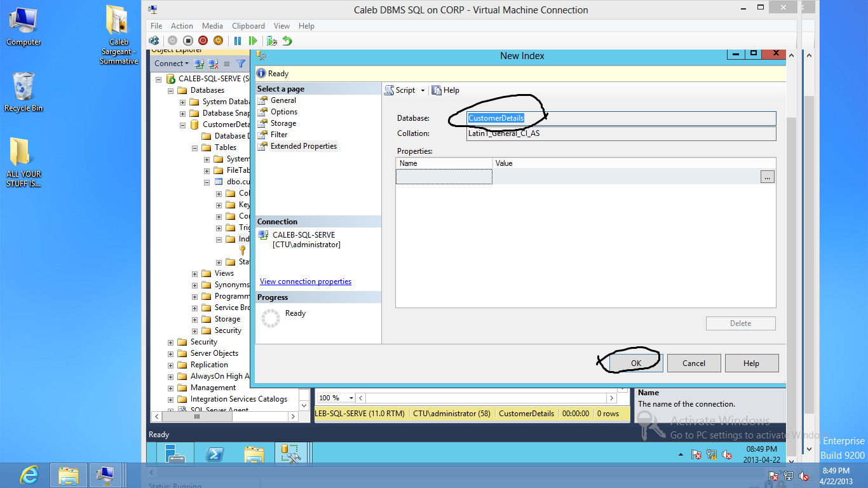Click the Help button at dialog bottom
Viewport: 868px width, 488px height.
click(x=751, y=363)
